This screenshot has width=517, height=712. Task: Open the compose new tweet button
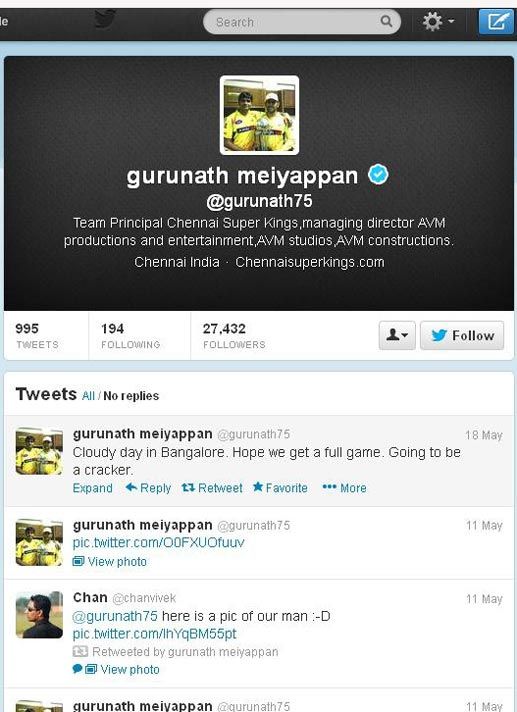coord(497,21)
